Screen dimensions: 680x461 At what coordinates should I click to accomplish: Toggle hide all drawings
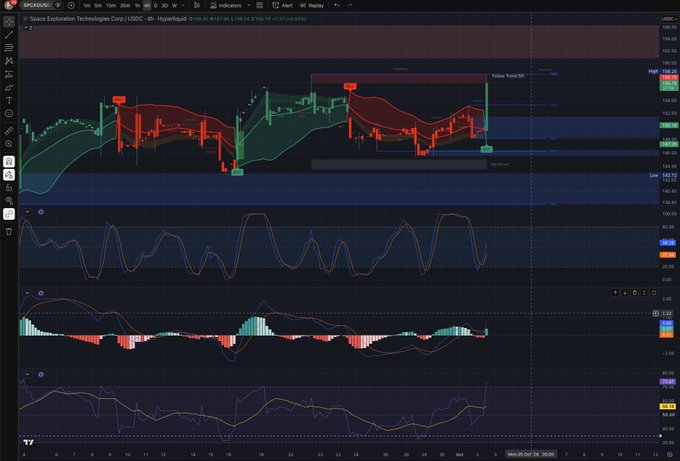coord(9,201)
